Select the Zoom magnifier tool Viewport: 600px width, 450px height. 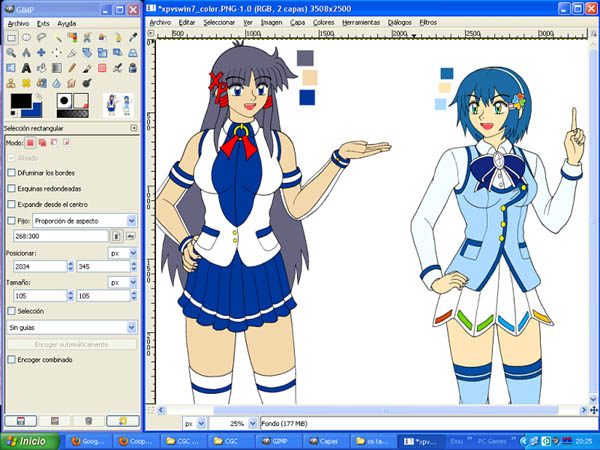pos(11,53)
